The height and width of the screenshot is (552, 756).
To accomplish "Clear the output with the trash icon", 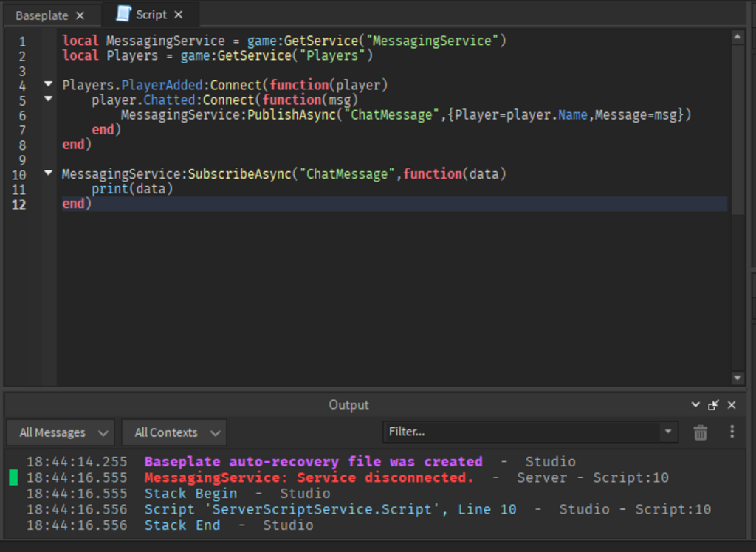I will coord(700,432).
